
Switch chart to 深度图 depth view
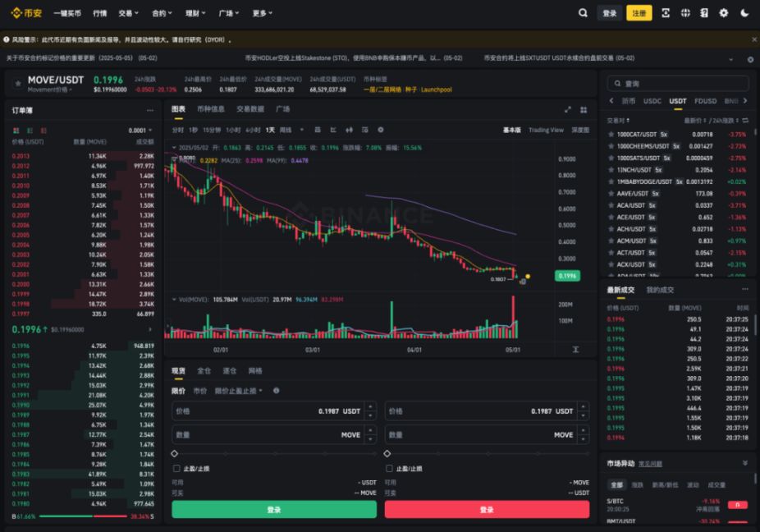pos(580,130)
